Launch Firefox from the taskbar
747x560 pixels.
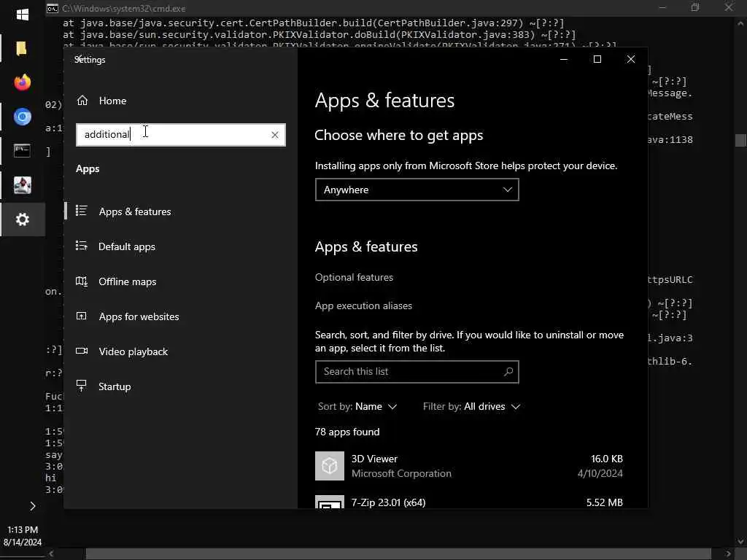(x=23, y=82)
